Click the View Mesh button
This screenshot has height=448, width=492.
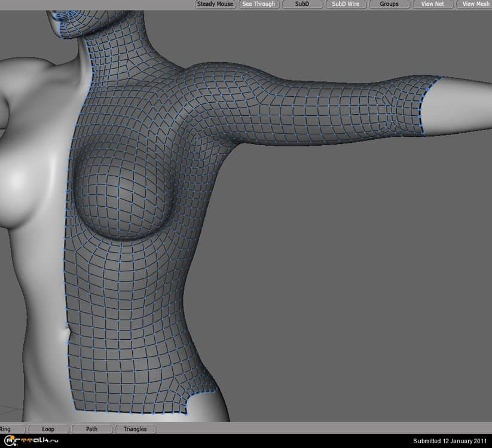pos(475,4)
